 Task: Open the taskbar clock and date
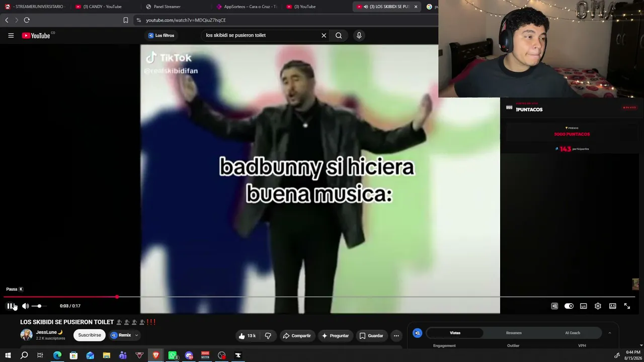click(x=633, y=355)
